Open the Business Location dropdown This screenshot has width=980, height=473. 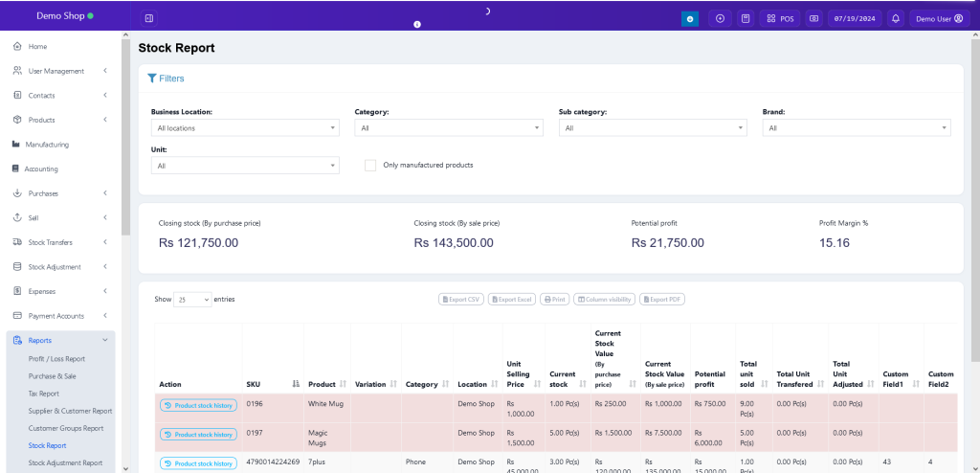coord(245,127)
